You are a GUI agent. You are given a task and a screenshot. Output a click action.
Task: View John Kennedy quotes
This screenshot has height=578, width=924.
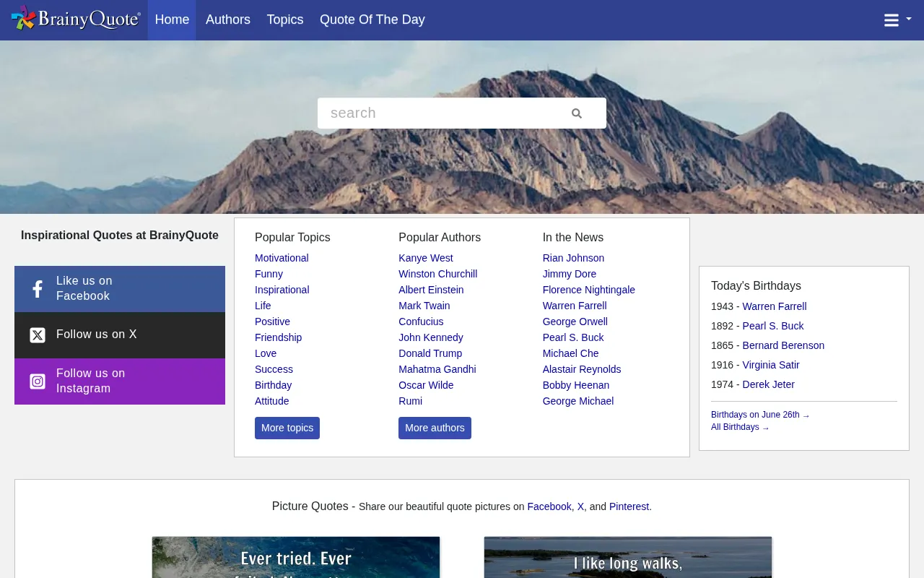(431, 337)
